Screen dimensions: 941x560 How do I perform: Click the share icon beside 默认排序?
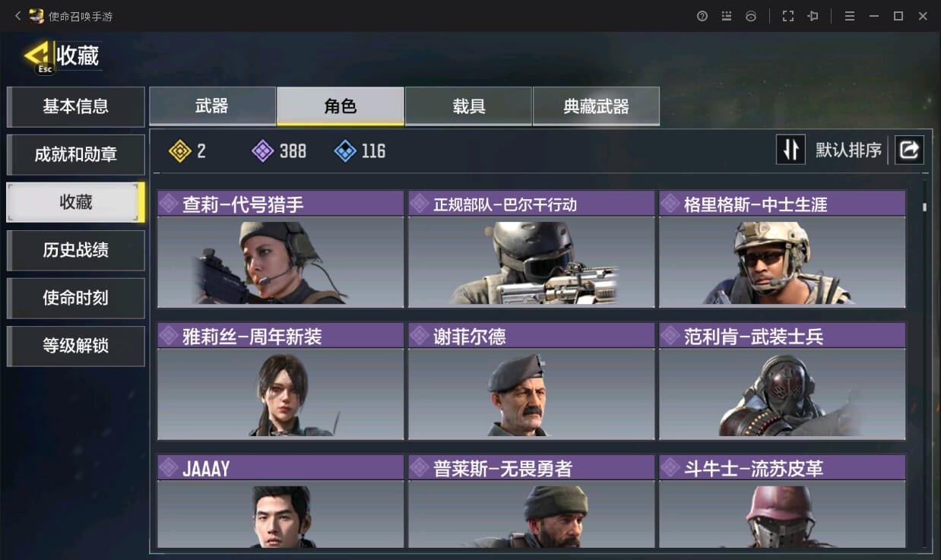tap(909, 150)
